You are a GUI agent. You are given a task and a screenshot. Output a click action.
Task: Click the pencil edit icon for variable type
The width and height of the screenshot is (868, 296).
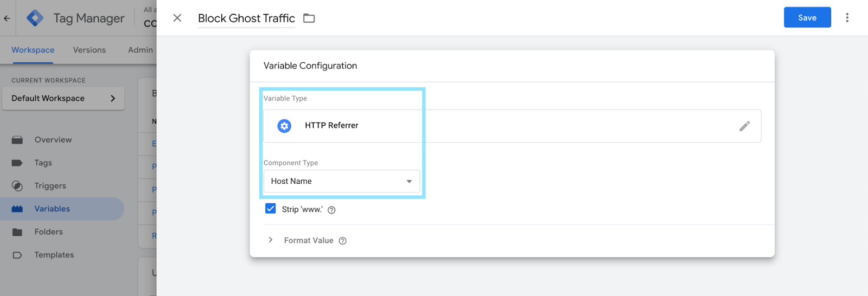click(x=745, y=126)
